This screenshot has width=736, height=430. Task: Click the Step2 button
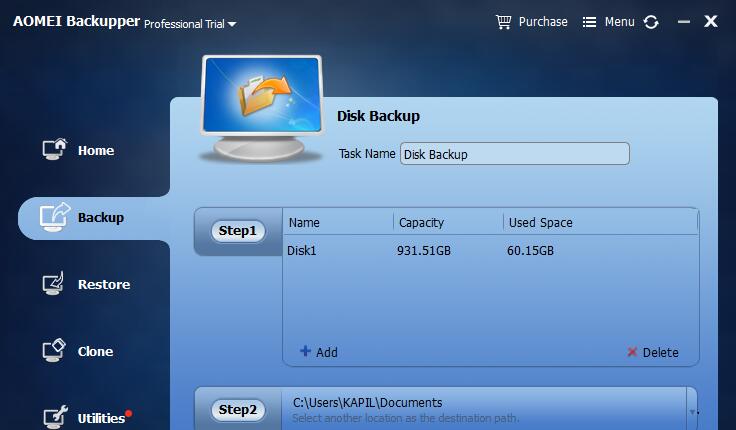238,410
